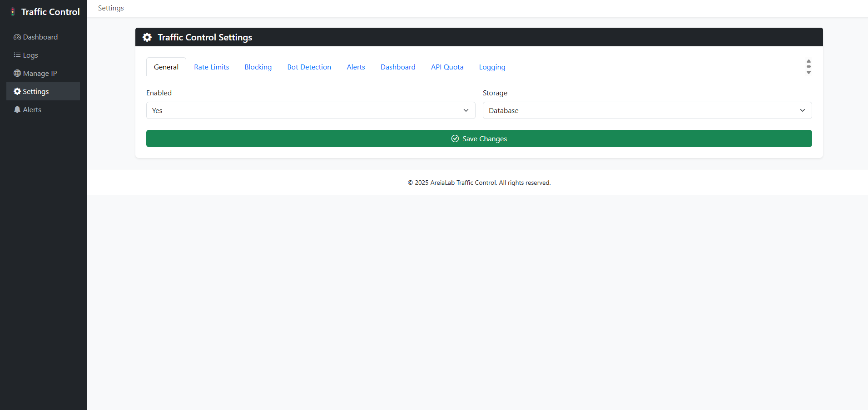This screenshot has width=868, height=410.
Task: Open the Storage dropdown
Action: point(647,110)
